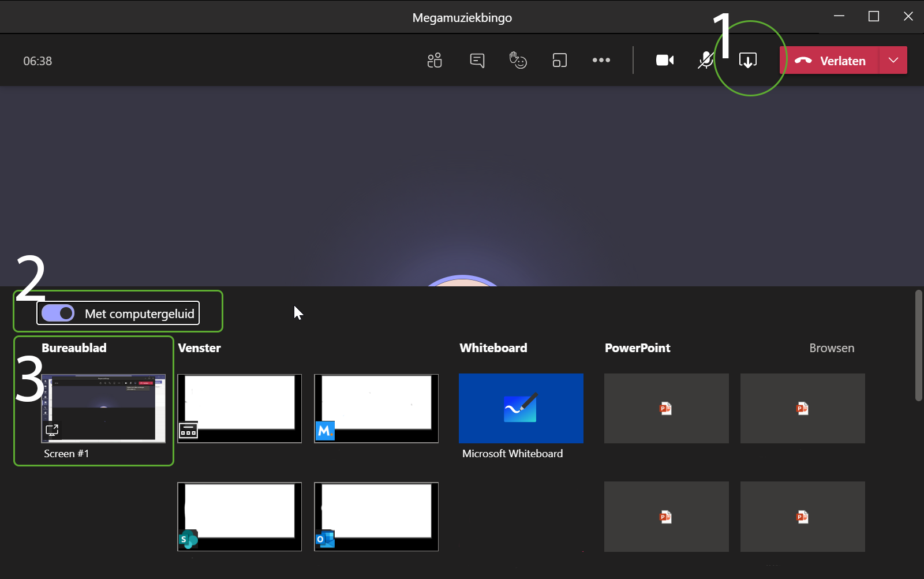Select first PowerPoint file in top row
Image resolution: width=924 pixels, height=579 pixels.
pyautogui.click(x=667, y=408)
